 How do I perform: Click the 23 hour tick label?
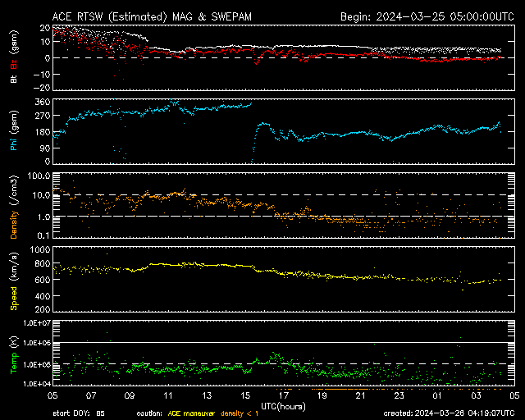pyautogui.click(x=399, y=395)
